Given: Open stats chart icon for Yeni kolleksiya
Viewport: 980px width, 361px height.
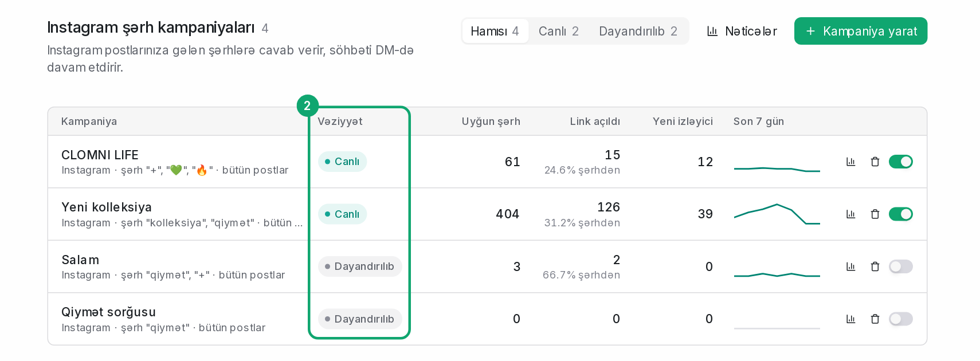Looking at the screenshot, I should [850, 214].
